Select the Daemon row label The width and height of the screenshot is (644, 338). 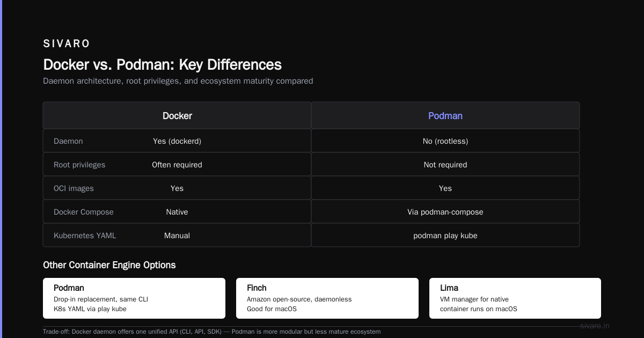tap(68, 141)
